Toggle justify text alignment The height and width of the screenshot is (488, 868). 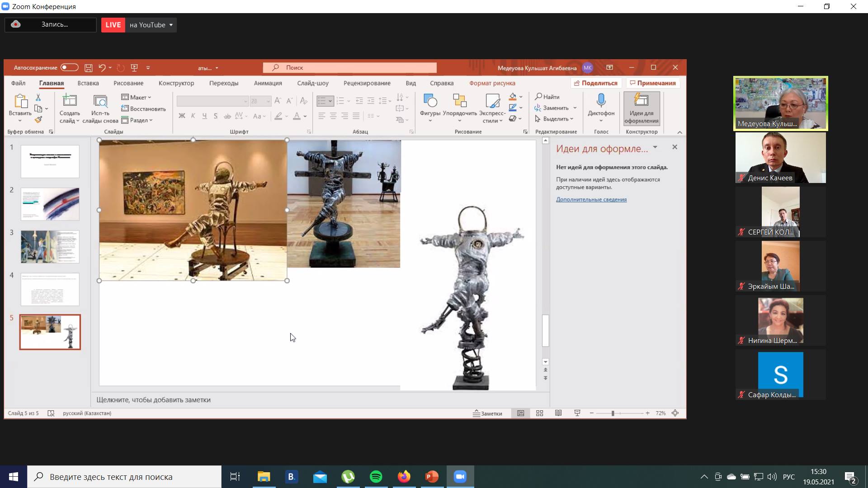(x=356, y=116)
